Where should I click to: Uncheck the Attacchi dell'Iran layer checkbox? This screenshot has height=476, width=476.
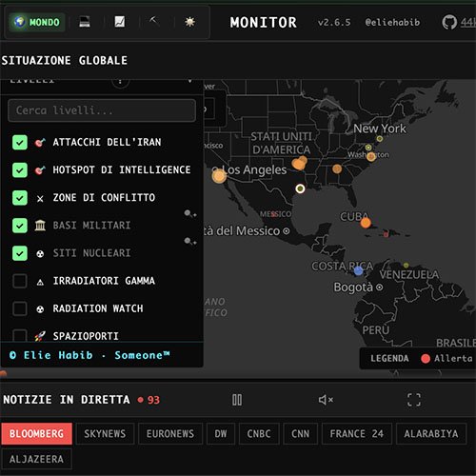[x=20, y=142]
